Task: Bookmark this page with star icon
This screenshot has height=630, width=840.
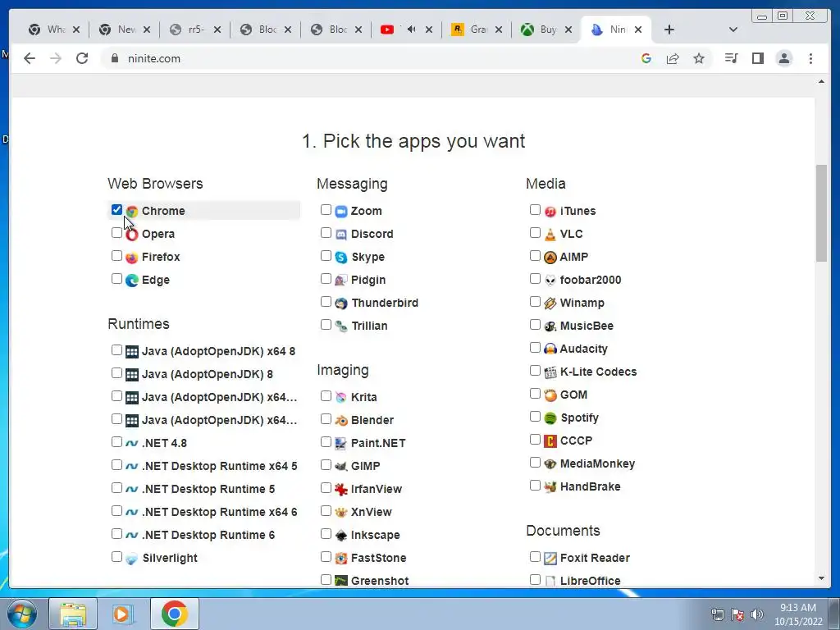Action: tap(699, 58)
